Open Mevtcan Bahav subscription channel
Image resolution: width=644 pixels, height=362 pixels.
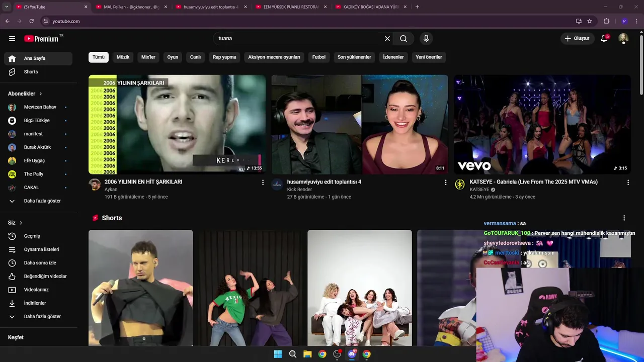(x=38, y=107)
